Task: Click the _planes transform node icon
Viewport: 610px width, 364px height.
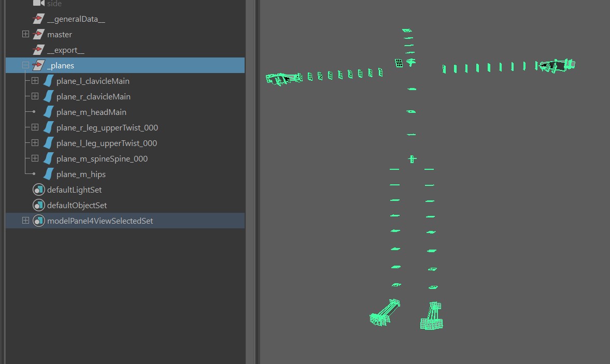Action: click(38, 66)
